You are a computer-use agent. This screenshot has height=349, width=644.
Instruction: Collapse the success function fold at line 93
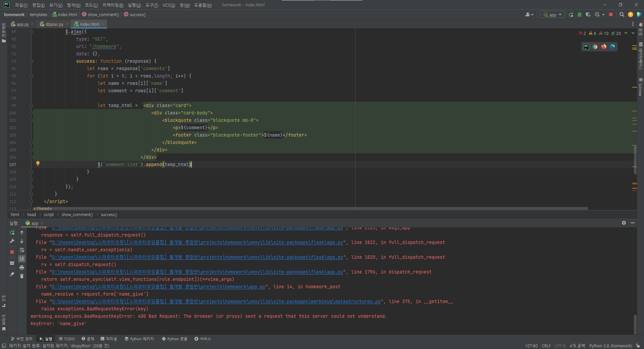tap(31, 61)
